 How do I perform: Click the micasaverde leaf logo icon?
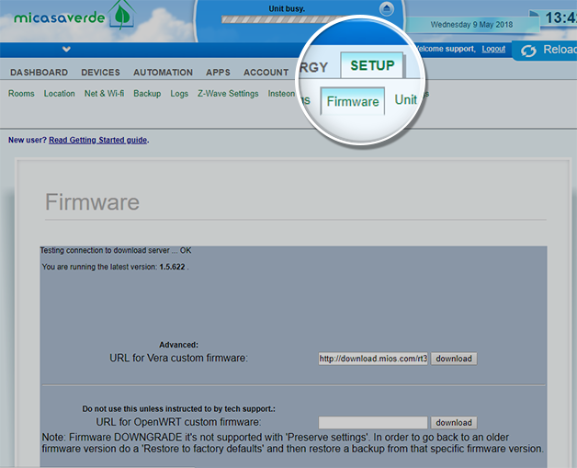click(123, 15)
